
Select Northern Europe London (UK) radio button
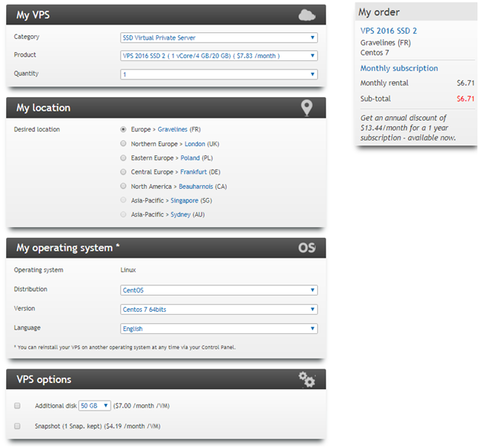(123, 143)
